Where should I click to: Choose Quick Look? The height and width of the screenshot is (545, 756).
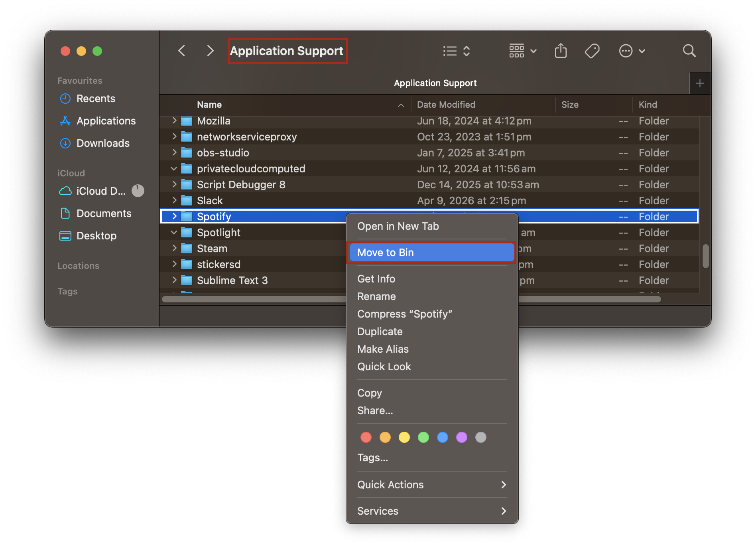[x=432, y=367]
